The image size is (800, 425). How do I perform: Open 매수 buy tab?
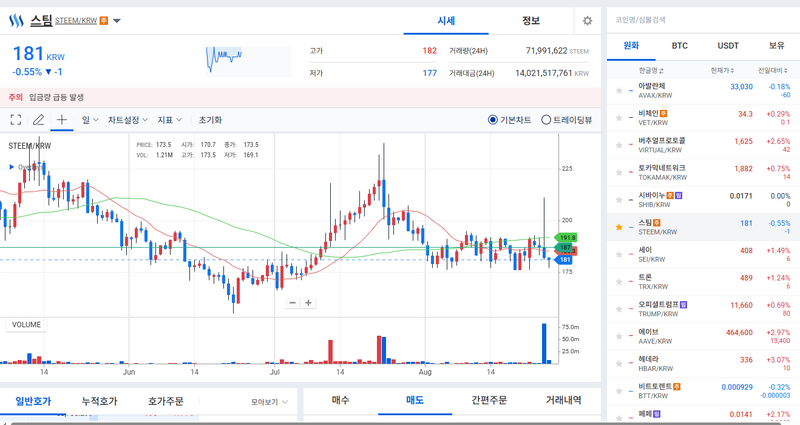[x=340, y=401]
